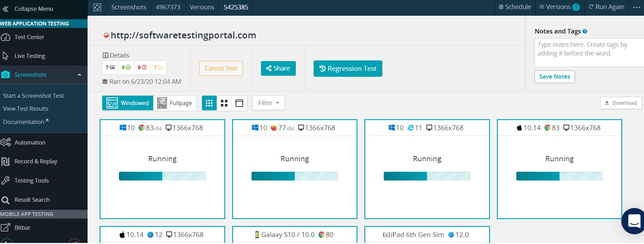This screenshot has width=644, height=244.
Task: Click the Record & Replay icon
Action: pyautogui.click(x=6, y=161)
